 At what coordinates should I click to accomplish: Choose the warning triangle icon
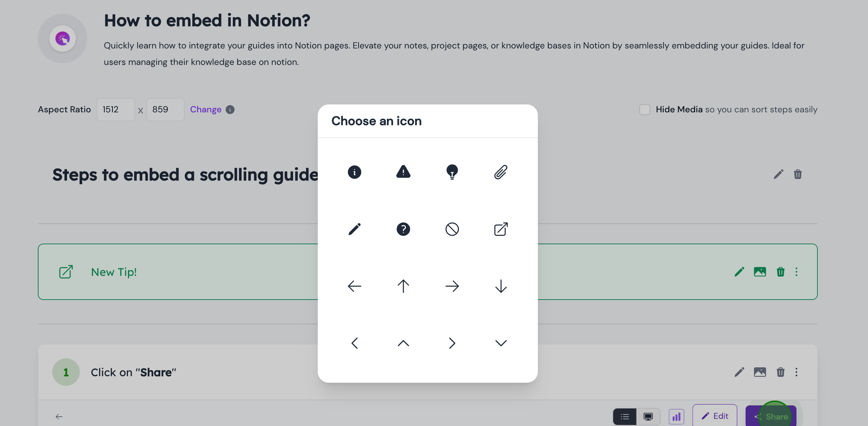(403, 171)
